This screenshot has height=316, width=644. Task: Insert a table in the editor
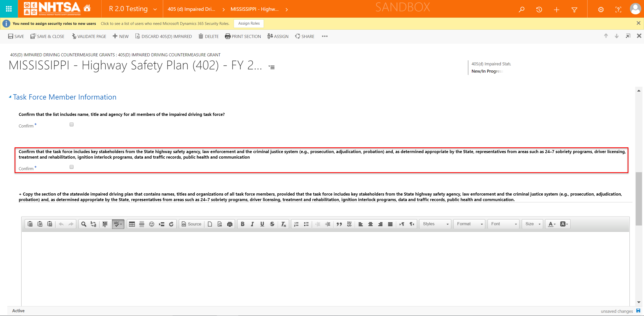(x=132, y=224)
